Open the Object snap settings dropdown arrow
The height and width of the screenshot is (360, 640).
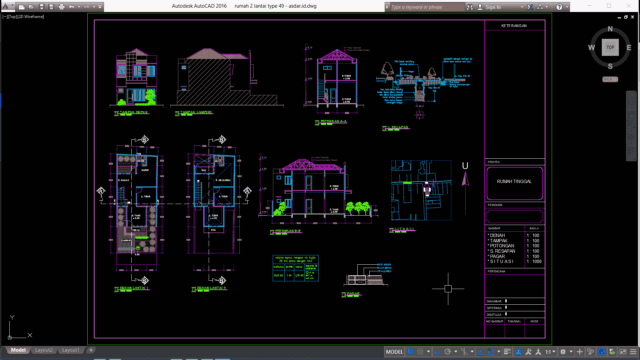499,352
